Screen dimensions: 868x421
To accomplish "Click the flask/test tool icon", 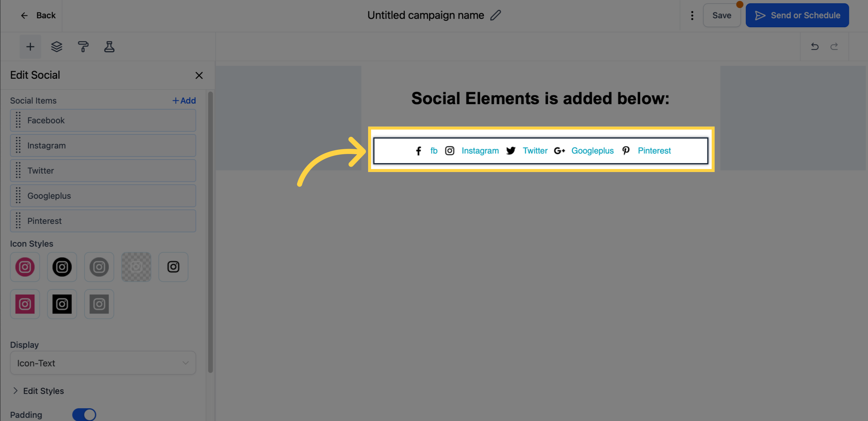I will pos(108,46).
